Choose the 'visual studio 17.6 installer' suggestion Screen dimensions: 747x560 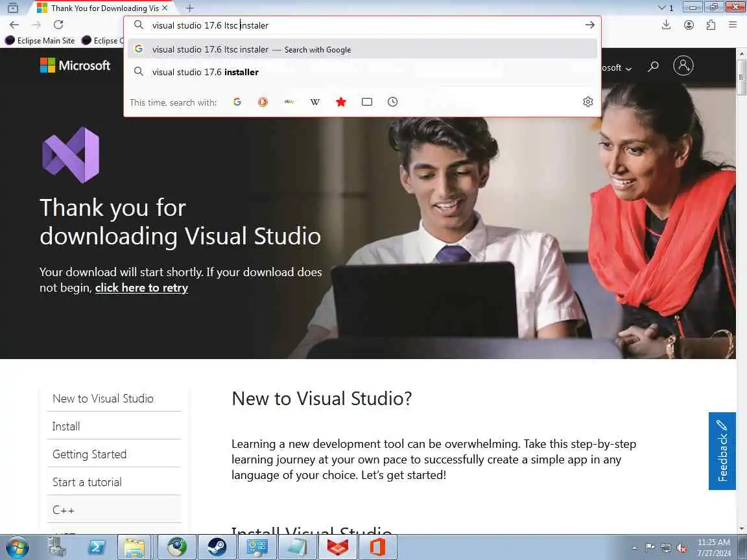[x=362, y=72]
